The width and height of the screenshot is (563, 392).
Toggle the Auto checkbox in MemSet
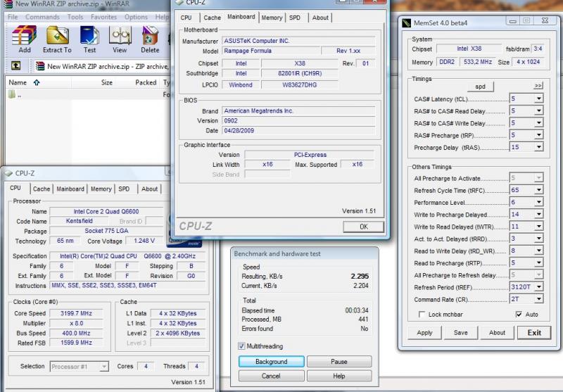519,314
